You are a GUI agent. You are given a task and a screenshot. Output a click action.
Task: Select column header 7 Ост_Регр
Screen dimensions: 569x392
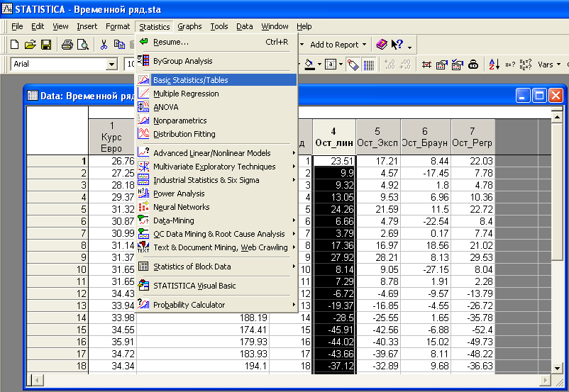pyautogui.click(x=473, y=137)
